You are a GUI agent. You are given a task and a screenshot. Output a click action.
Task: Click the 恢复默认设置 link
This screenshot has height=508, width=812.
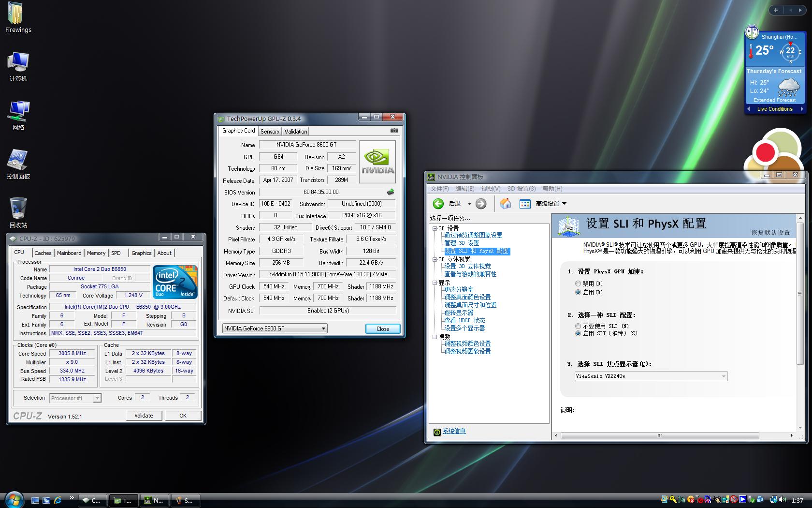770,233
